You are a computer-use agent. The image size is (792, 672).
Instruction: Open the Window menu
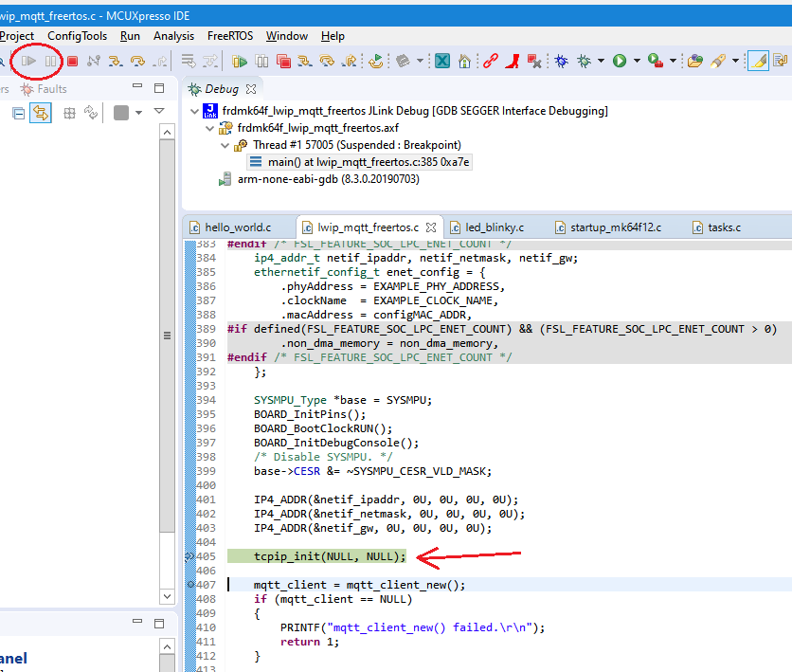pyautogui.click(x=287, y=36)
